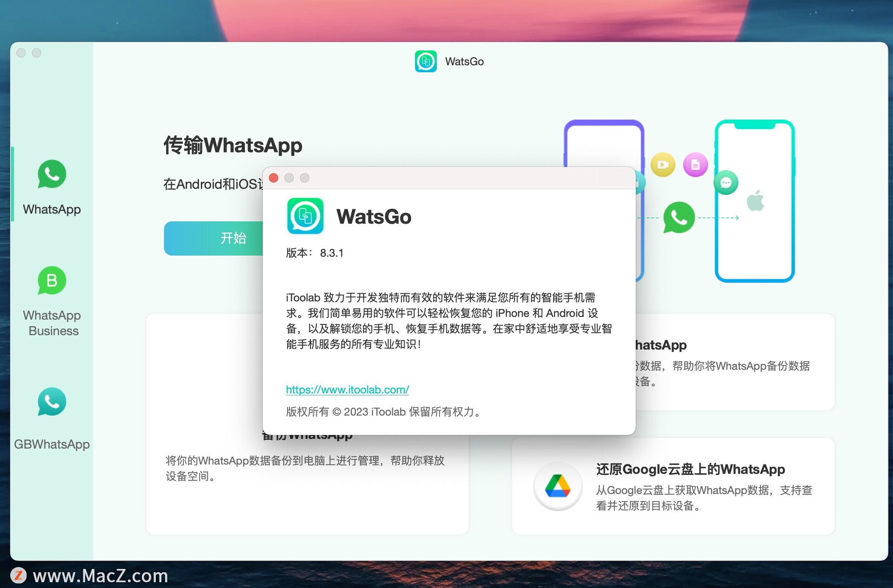Select the GBWhatsApp sidebar icon

click(x=52, y=402)
